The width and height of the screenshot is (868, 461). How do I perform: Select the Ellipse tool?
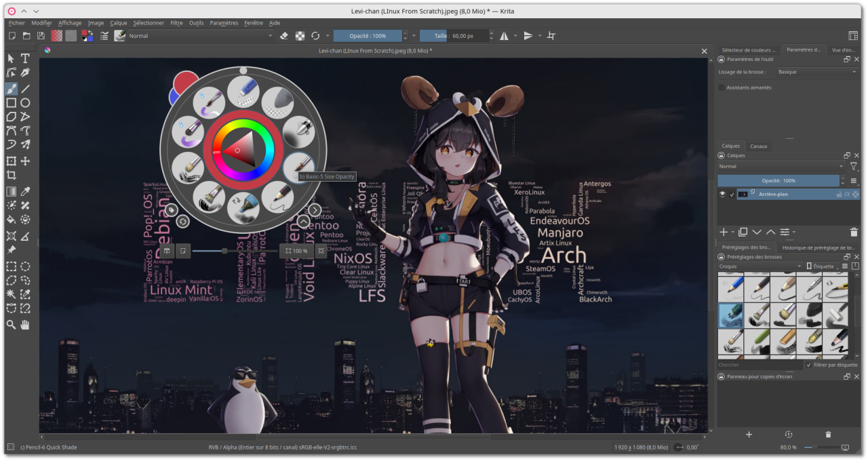[x=25, y=103]
